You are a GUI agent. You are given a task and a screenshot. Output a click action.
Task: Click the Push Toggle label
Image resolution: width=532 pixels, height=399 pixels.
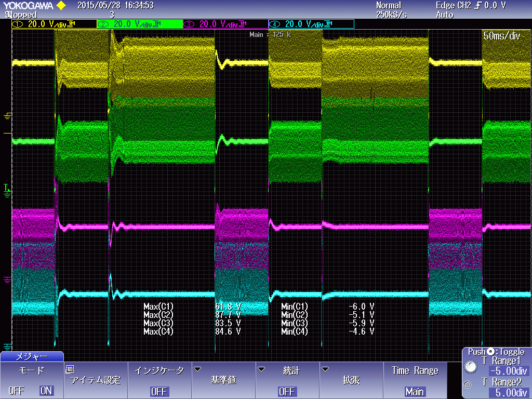click(x=496, y=352)
